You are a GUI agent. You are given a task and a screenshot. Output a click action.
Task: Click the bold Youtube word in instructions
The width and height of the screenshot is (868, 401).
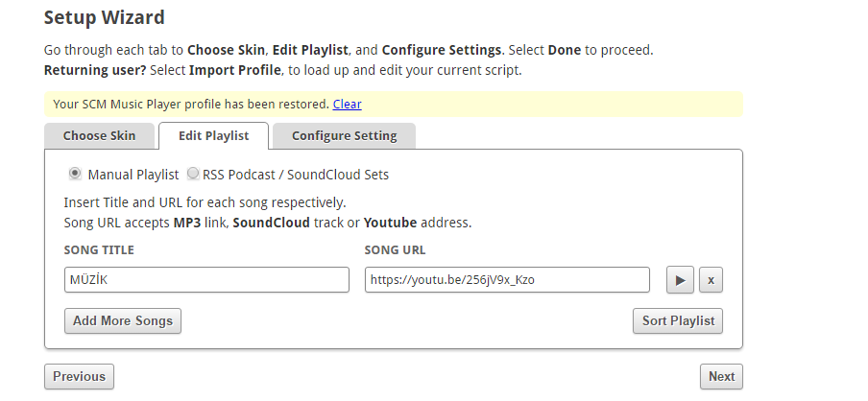tap(390, 223)
